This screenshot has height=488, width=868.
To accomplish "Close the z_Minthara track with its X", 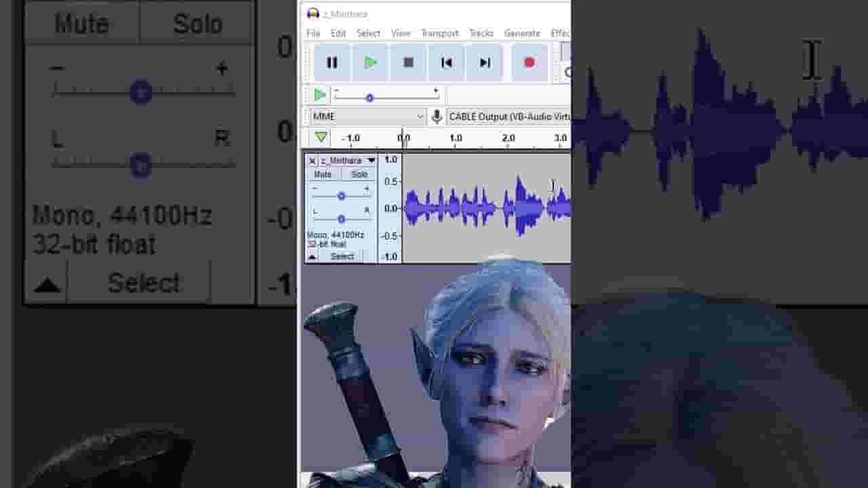I will [x=312, y=161].
